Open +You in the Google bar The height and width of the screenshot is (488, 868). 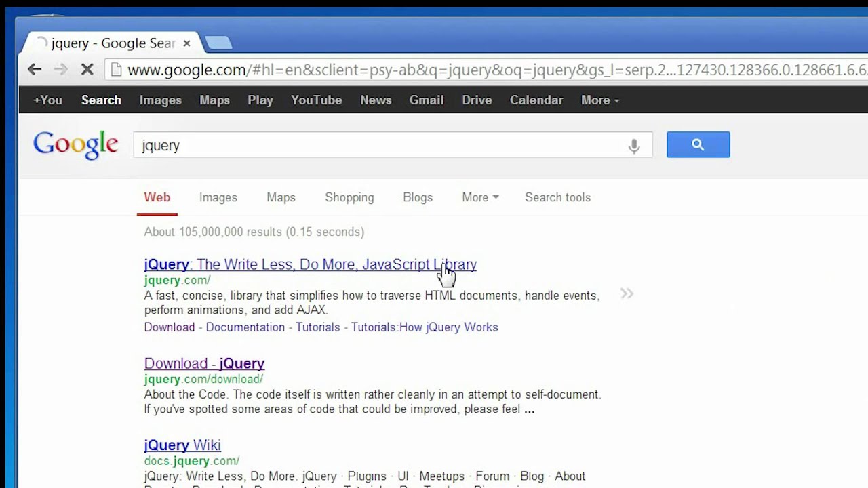click(47, 100)
